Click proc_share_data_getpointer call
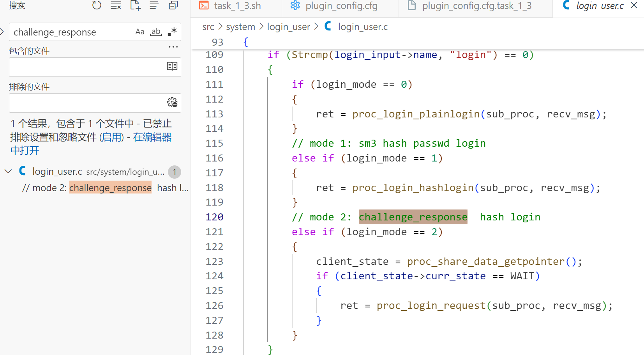The height and width of the screenshot is (355, 644). click(486, 262)
